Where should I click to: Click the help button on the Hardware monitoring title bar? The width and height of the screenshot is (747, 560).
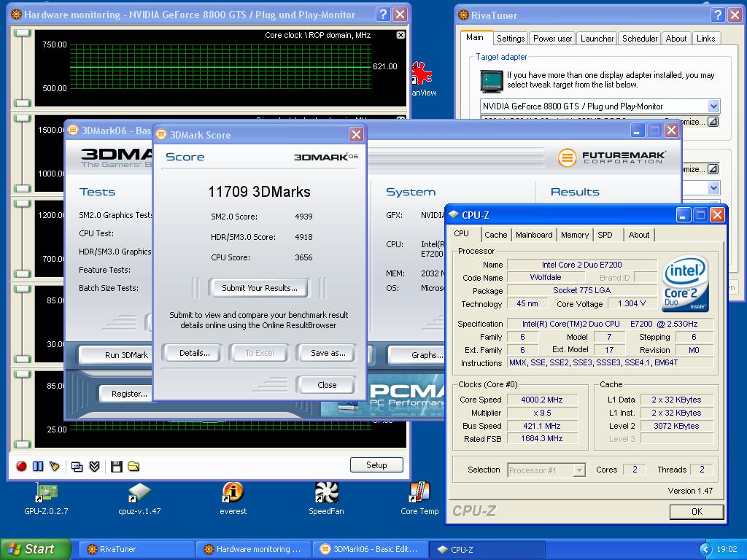[383, 15]
